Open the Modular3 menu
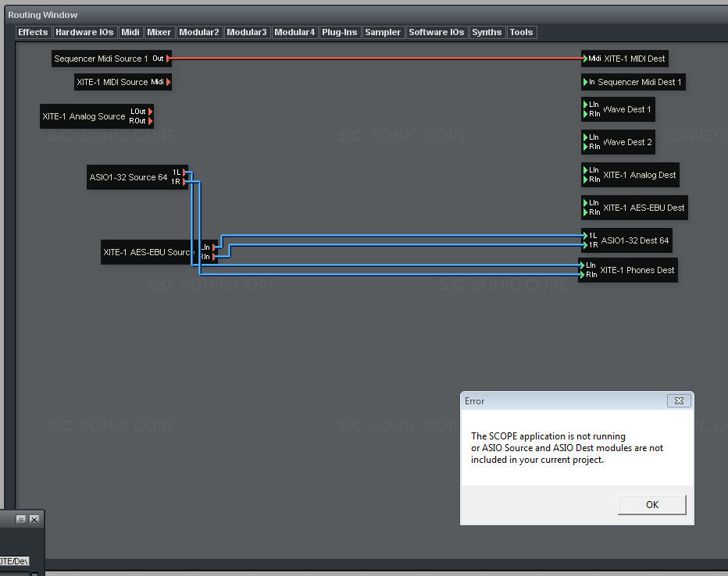728x576 pixels. (247, 33)
